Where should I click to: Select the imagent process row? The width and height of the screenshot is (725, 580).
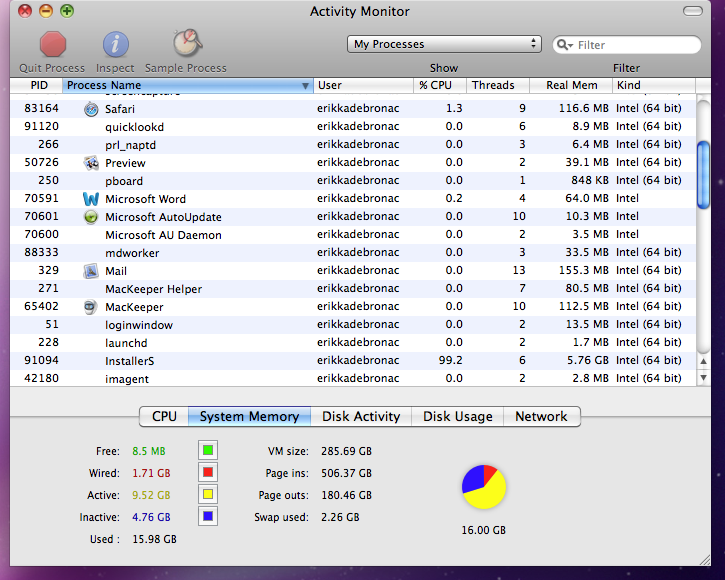point(353,379)
